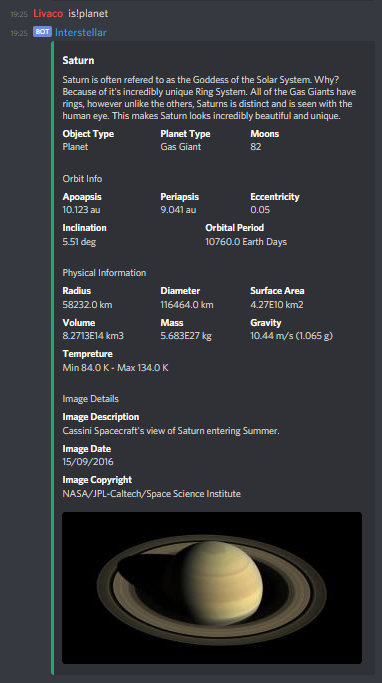The width and height of the screenshot is (382, 683).
Task: Click the is!planet command message
Action: (x=88, y=14)
